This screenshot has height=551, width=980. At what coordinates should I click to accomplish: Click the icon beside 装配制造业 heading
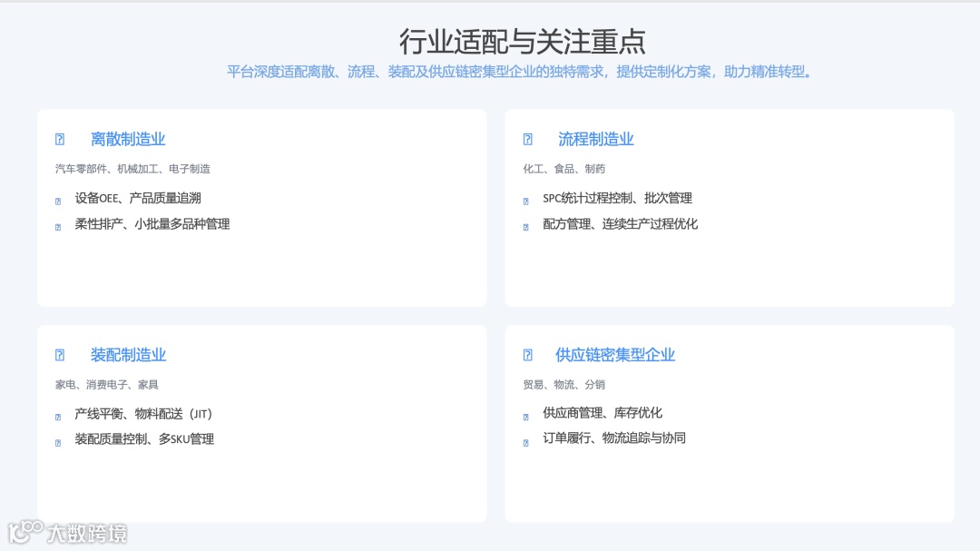60,355
